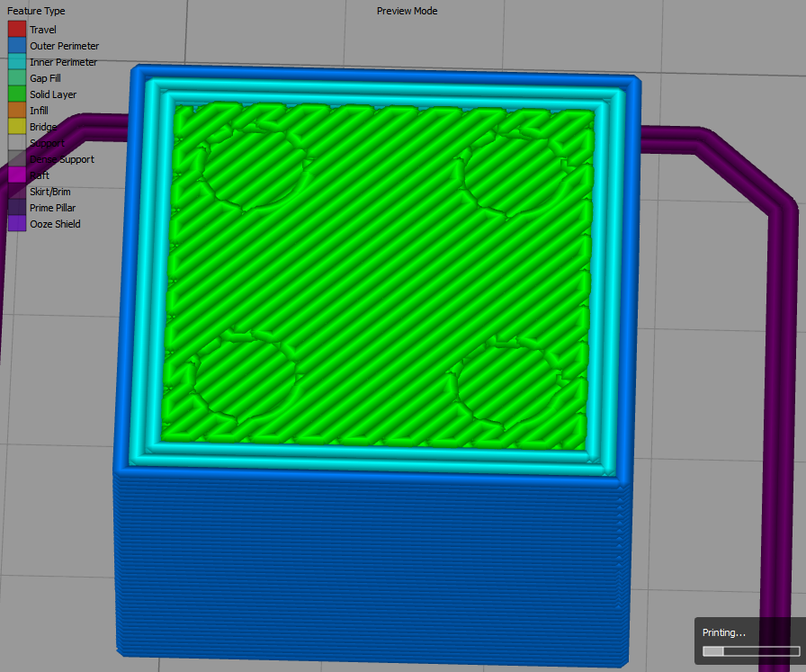806x672 pixels.
Task: Click the Feature Type legend heading
Action: click(x=36, y=12)
